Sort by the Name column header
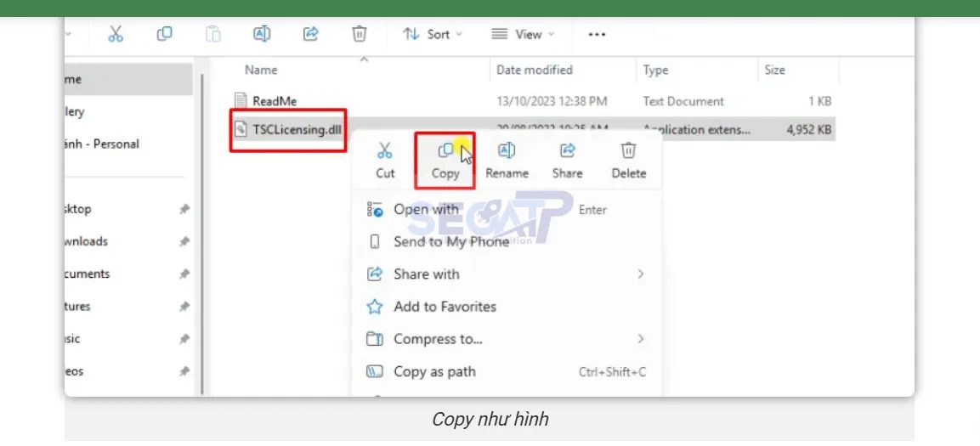The height and width of the screenshot is (446, 980). 261,70
